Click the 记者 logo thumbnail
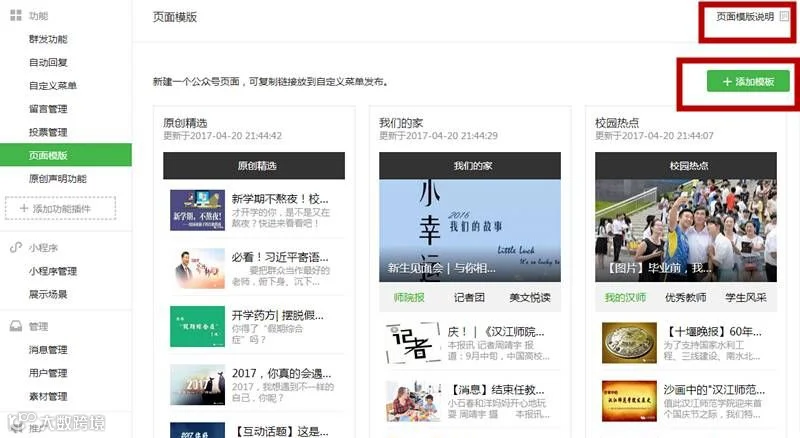 (x=413, y=343)
